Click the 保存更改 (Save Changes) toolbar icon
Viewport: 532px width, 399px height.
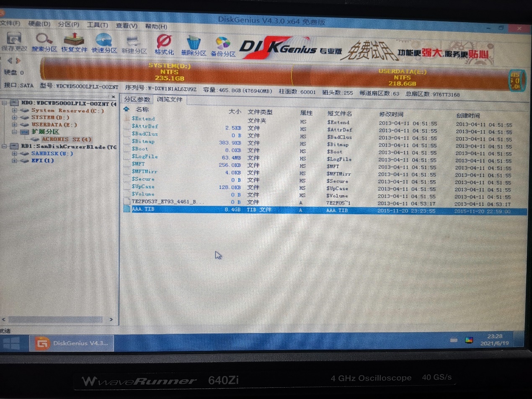pyautogui.click(x=14, y=43)
